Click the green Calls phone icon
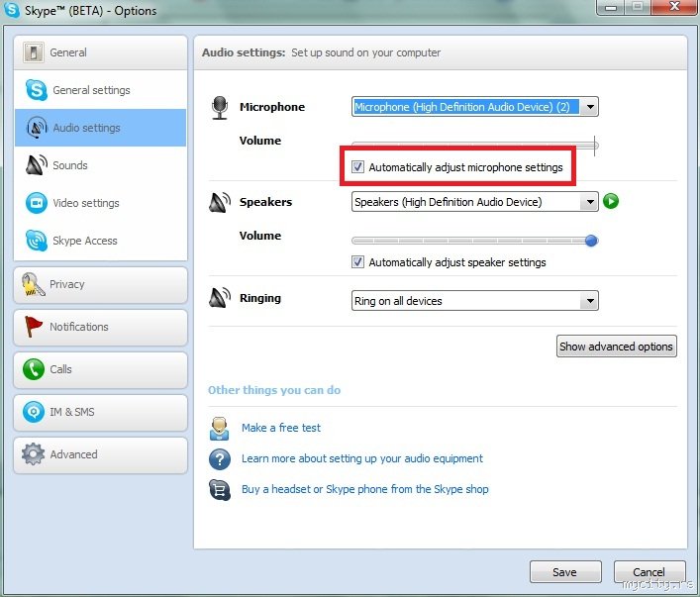The height and width of the screenshot is (597, 700). (34, 369)
